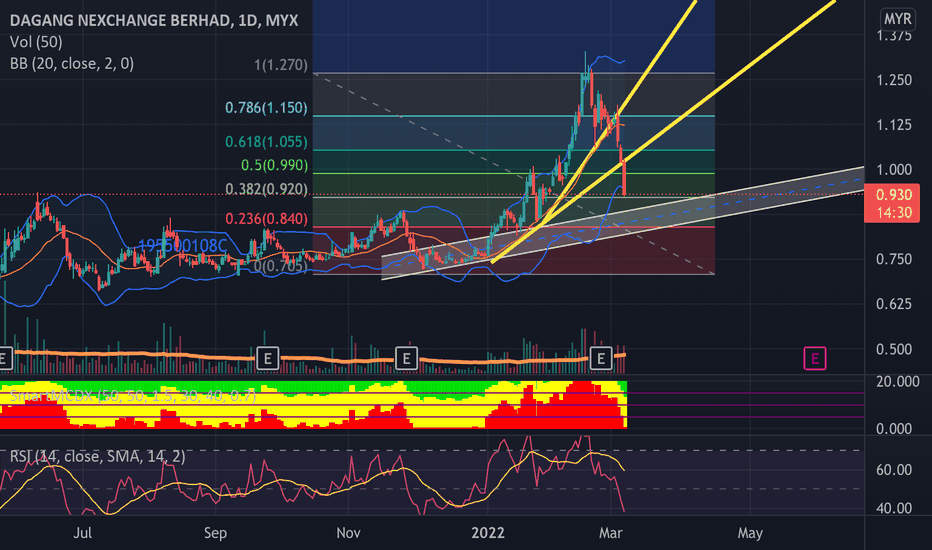Click the Jul date axis label
932x550 pixels.
83,533
